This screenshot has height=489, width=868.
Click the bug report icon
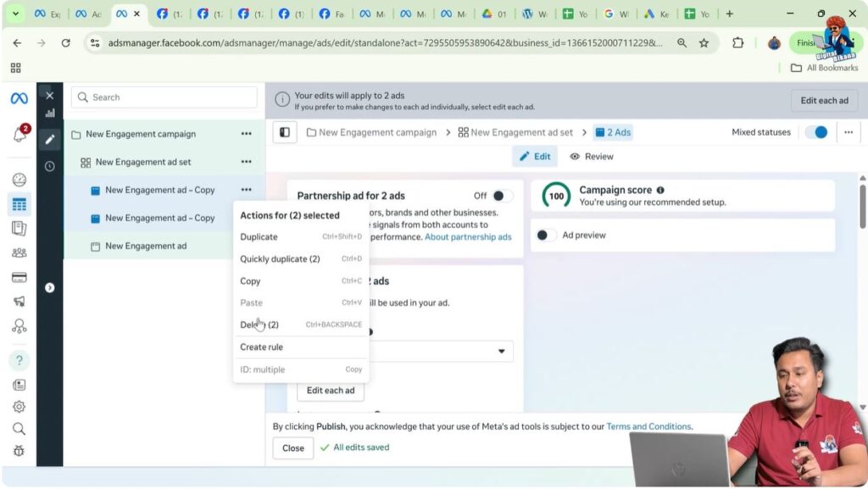click(19, 451)
